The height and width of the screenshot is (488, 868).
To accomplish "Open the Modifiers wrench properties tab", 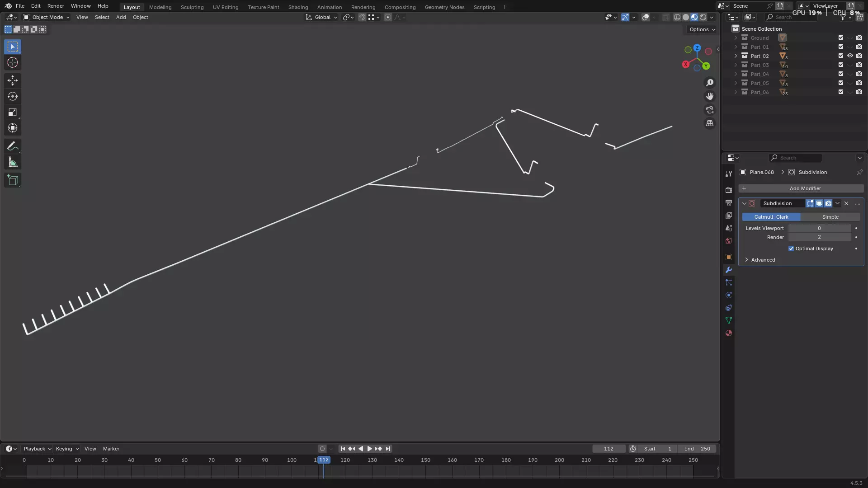I will click(x=728, y=270).
